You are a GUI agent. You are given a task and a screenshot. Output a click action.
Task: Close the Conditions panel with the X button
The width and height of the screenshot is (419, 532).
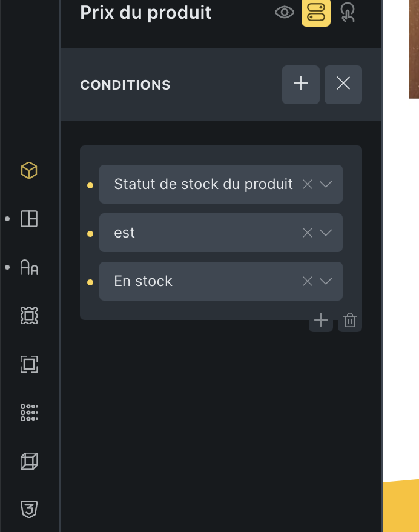(x=343, y=84)
